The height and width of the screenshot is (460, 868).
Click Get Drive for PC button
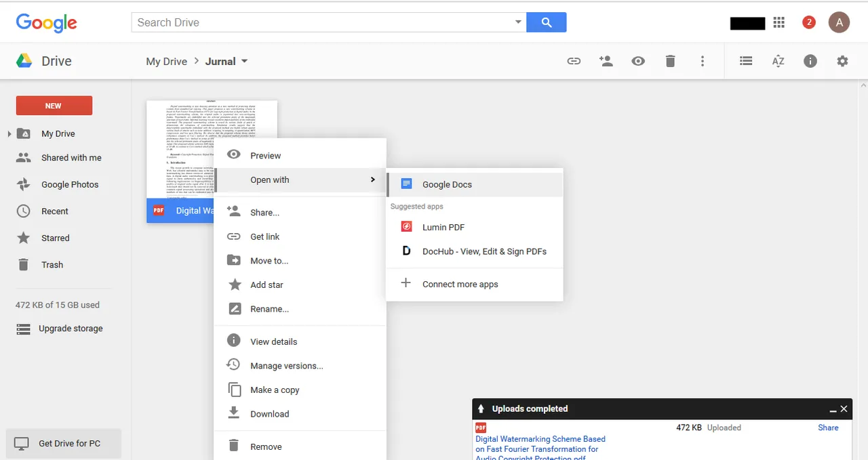pos(63,444)
